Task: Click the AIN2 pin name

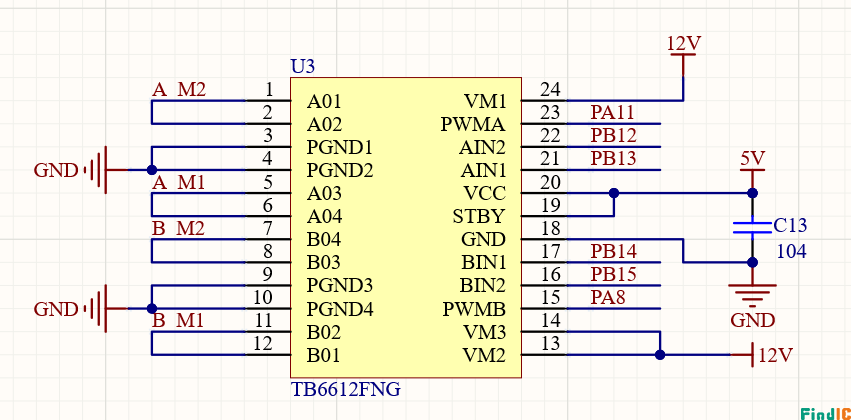Action: coord(482,148)
